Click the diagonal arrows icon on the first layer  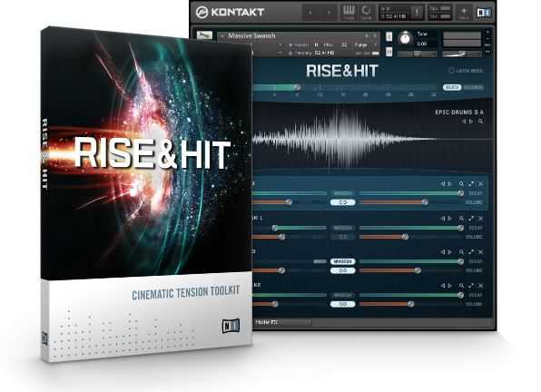click(471, 184)
